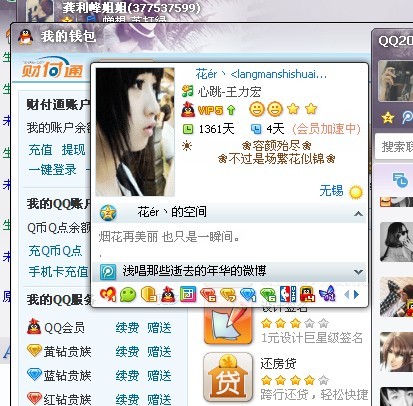The width and height of the screenshot is (413, 406).
Task: Click 赠送 for 黄钻贵族
Action: click(x=159, y=352)
